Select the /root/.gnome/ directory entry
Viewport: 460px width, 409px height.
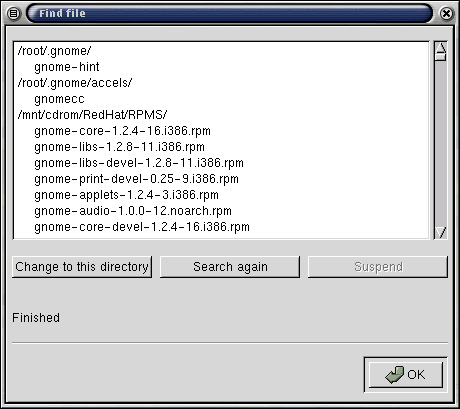[54, 51]
